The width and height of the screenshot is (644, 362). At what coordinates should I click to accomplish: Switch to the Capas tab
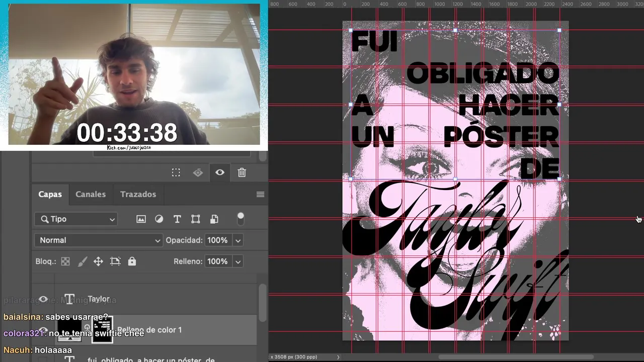[50, 194]
